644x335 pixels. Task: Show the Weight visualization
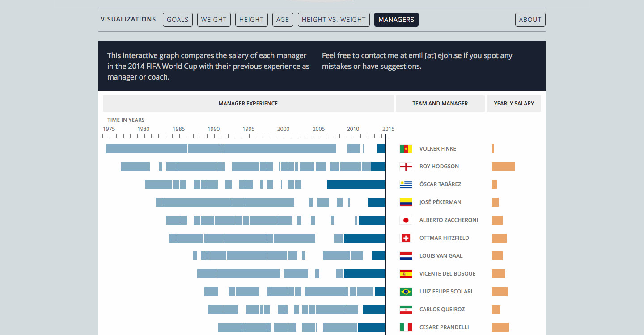(214, 20)
